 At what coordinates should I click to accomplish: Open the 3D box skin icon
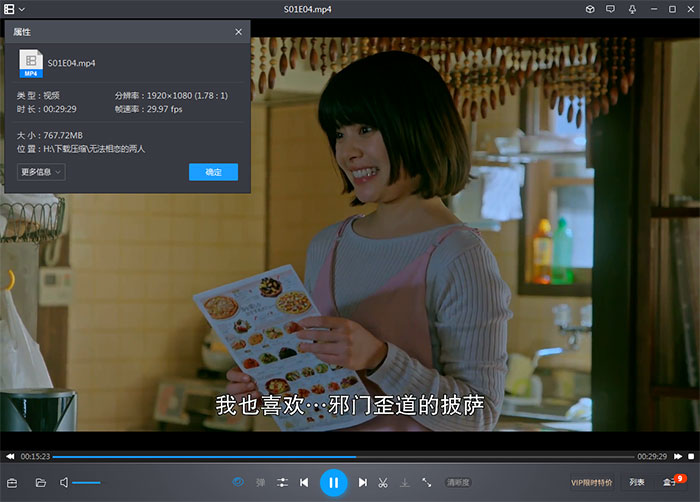tap(590, 9)
